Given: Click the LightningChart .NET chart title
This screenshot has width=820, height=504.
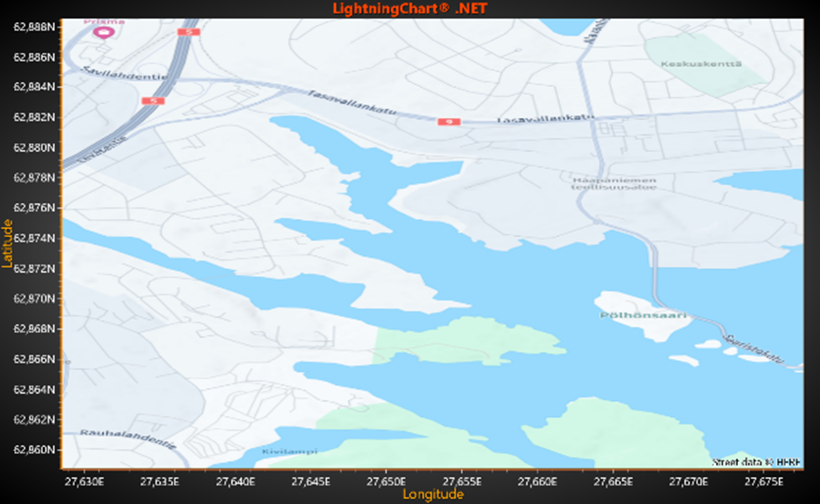Looking at the screenshot, I should [410, 8].
